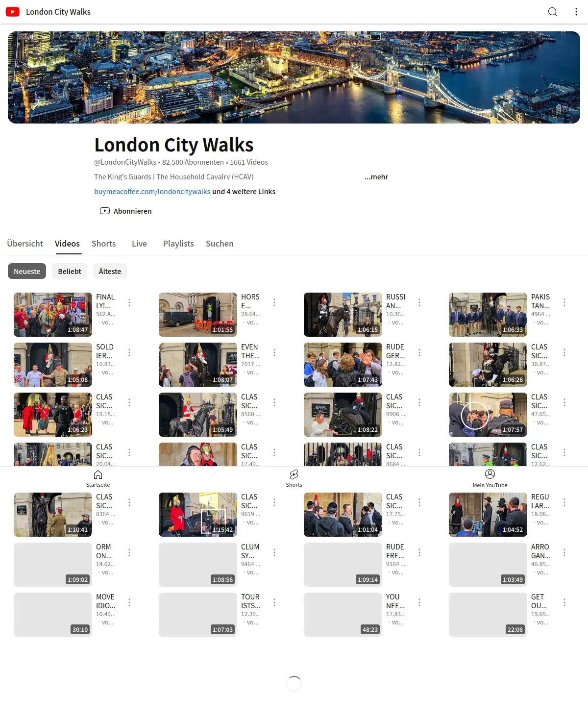Select the Neueste sort filter

[x=27, y=271]
